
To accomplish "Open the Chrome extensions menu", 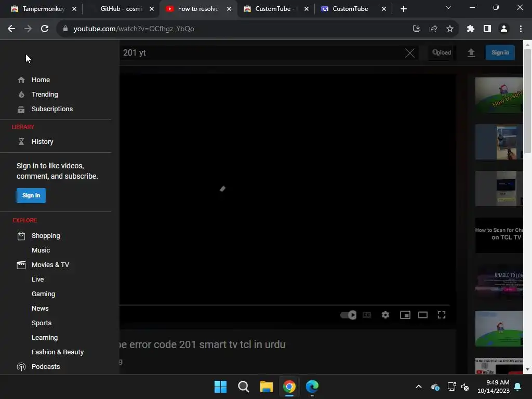I will pos(470,29).
